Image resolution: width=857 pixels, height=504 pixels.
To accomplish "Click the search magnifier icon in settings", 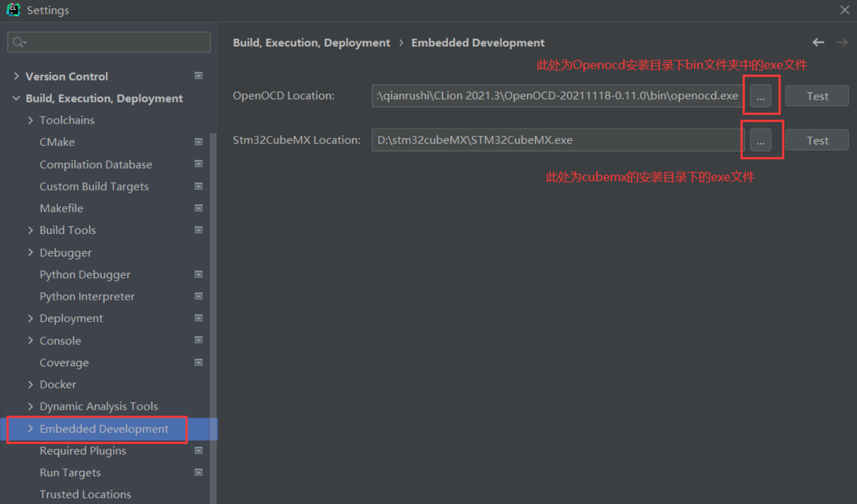I will click(19, 42).
